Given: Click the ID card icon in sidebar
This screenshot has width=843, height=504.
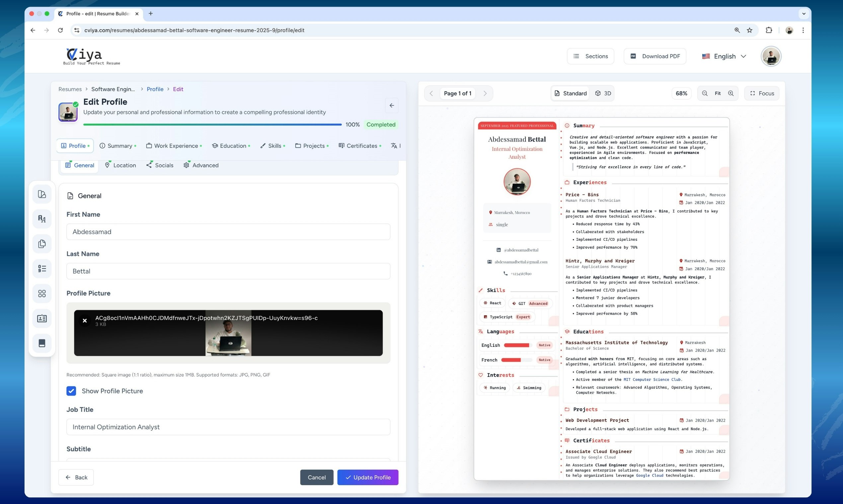Looking at the screenshot, I should click(x=42, y=318).
